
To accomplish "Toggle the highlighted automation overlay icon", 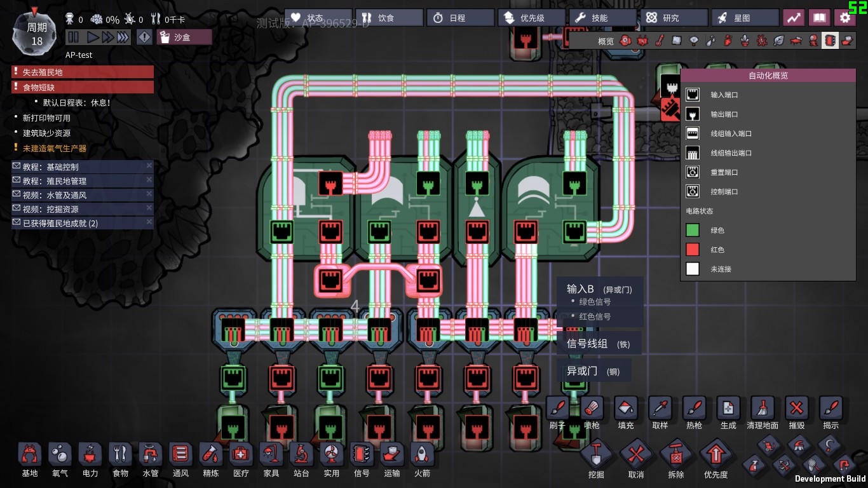I will pyautogui.click(x=830, y=41).
